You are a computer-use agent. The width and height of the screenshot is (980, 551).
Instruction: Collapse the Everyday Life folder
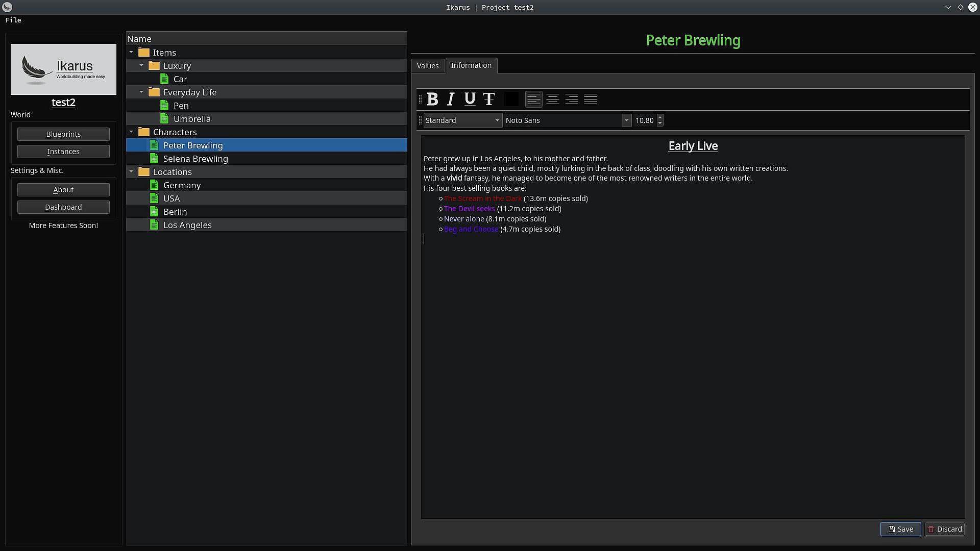pyautogui.click(x=141, y=92)
